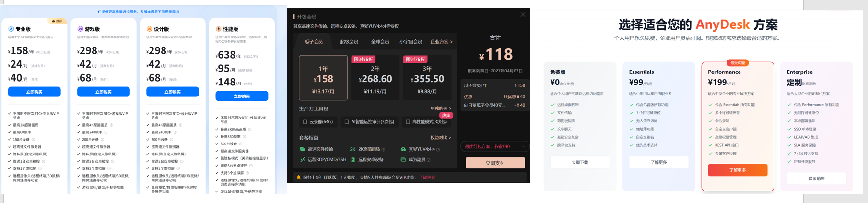868x203 pixels.
Task: Click checkmark icon beside REST API 接口
Action: pyautogui.click(x=711, y=145)
